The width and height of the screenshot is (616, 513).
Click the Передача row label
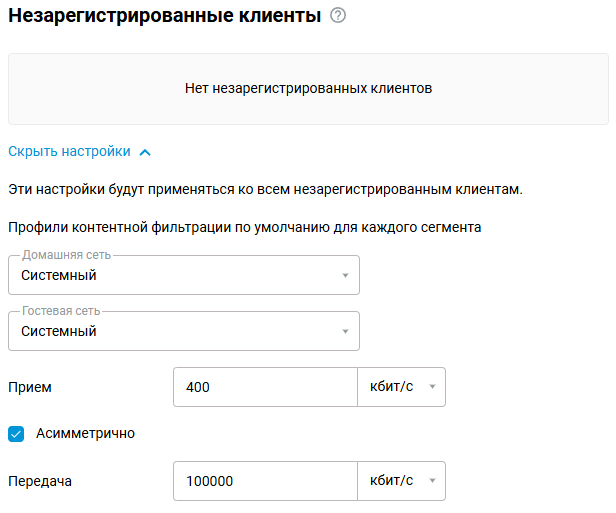[x=40, y=481]
